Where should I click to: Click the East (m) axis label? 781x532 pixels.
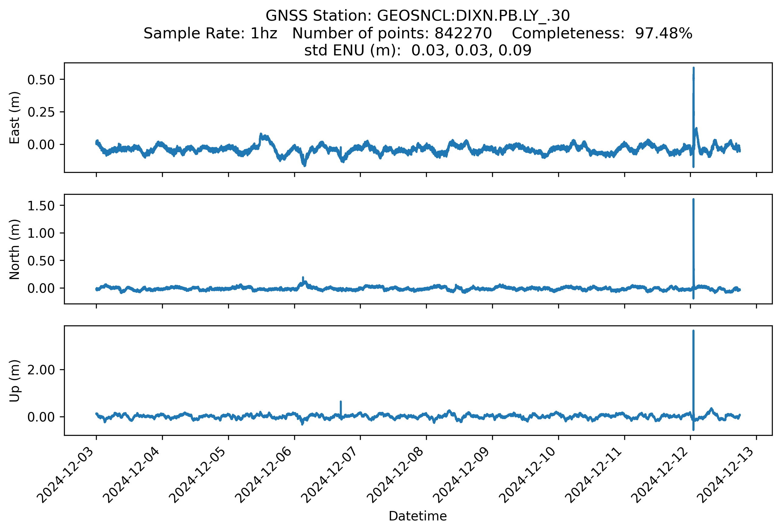[x=14, y=117]
